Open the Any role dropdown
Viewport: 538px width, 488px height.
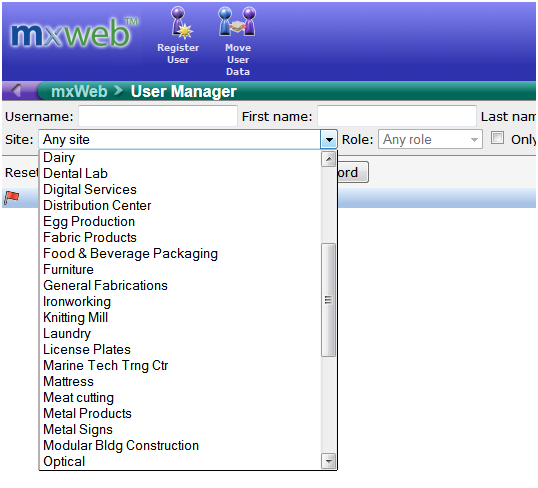[430, 139]
